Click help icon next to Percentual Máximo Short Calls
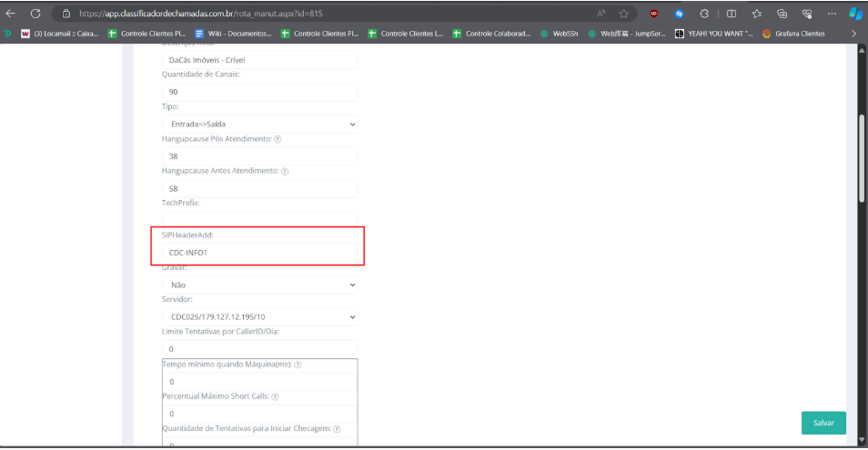 pos(275,396)
